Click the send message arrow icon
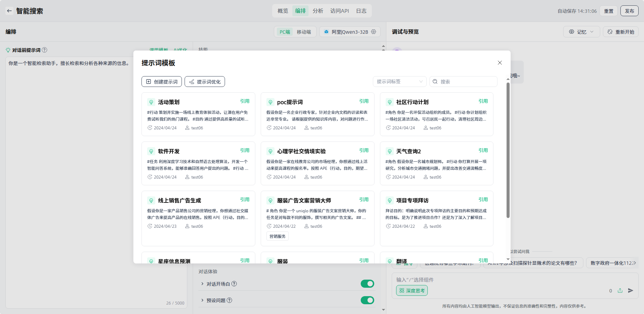The image size is (644, 314). [x=631, y=290]
